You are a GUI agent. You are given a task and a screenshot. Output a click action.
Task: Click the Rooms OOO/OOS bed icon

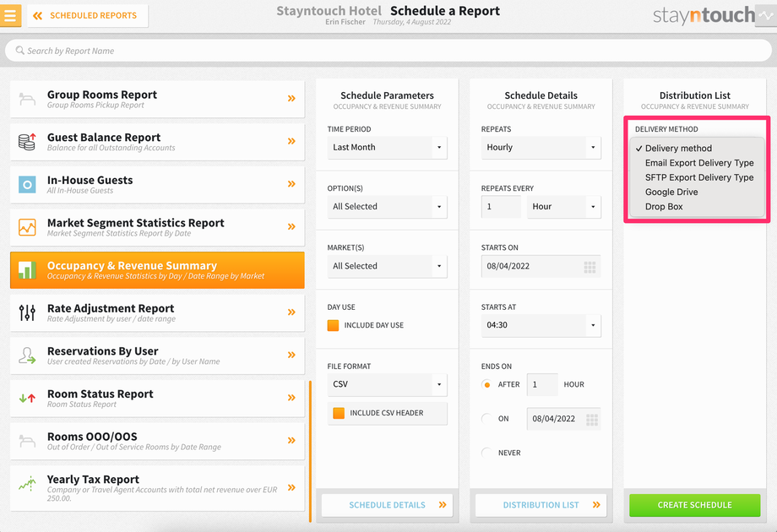click(x=27, y=440)
